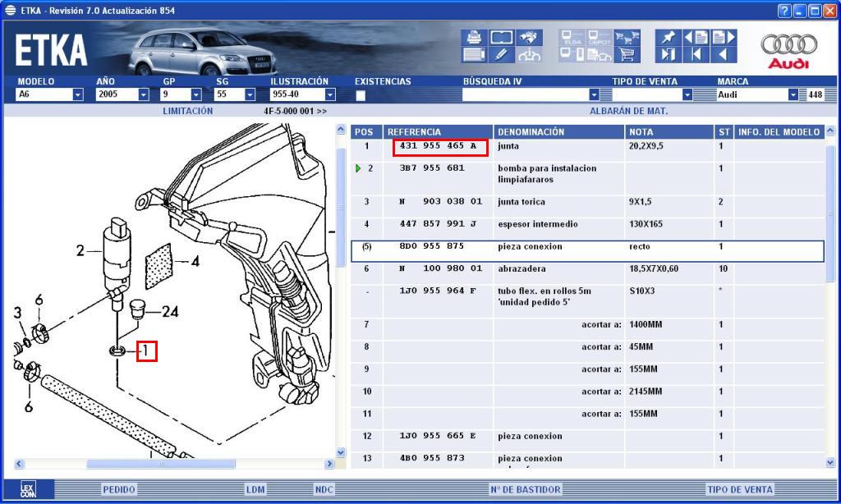Click the monitor-to-device transfer icon
Viewport: 841px width, 504px height.
(572, 54)
